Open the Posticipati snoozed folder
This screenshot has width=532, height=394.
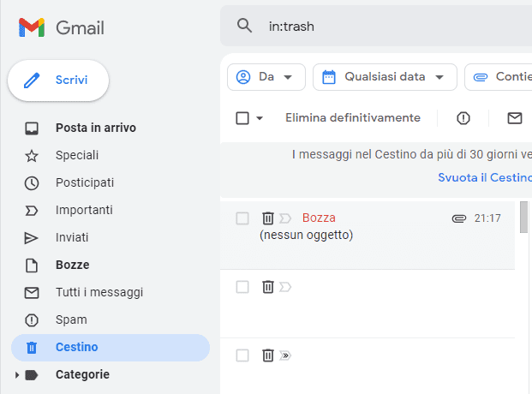tap(85, 182)
